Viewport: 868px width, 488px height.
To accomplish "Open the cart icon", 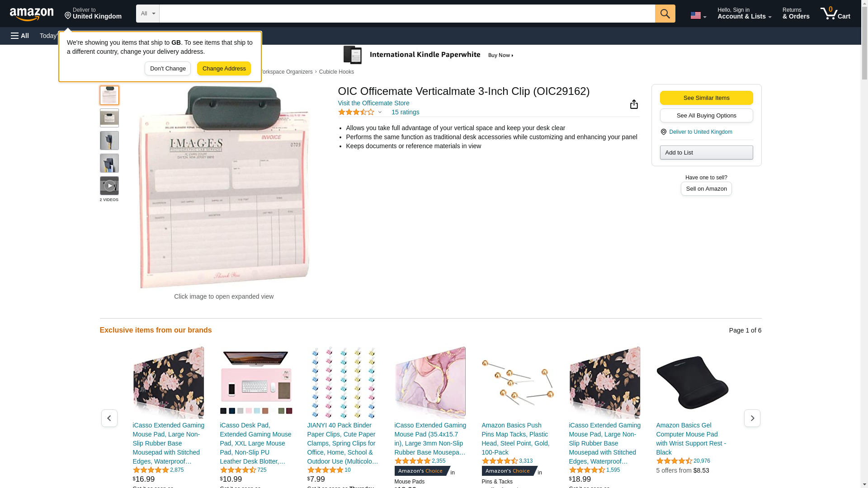I will [x=835, y=14].
